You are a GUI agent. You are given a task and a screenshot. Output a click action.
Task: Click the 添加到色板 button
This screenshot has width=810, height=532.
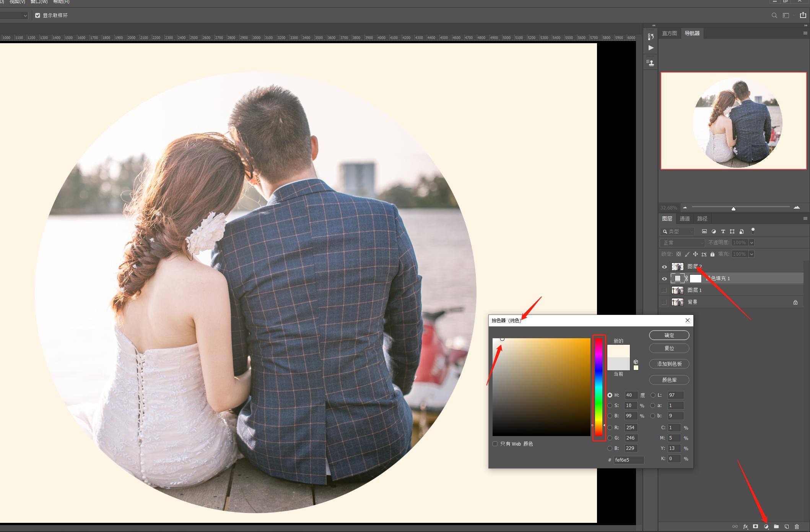[669, 364]
